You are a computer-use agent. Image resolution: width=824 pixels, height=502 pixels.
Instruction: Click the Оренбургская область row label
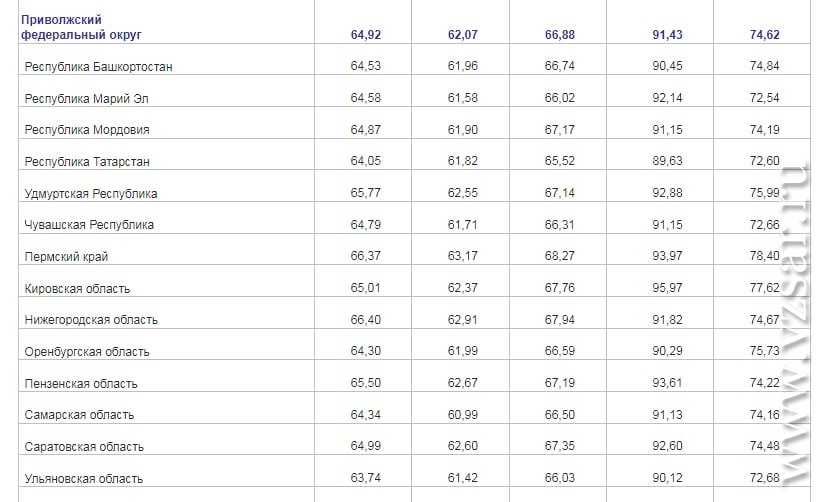87,352
